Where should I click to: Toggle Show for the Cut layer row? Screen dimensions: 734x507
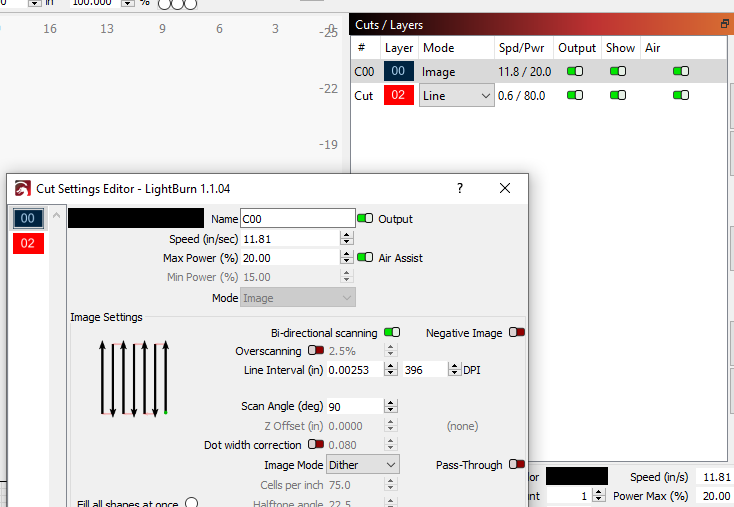pyautogui.click(x=618, y=95)
